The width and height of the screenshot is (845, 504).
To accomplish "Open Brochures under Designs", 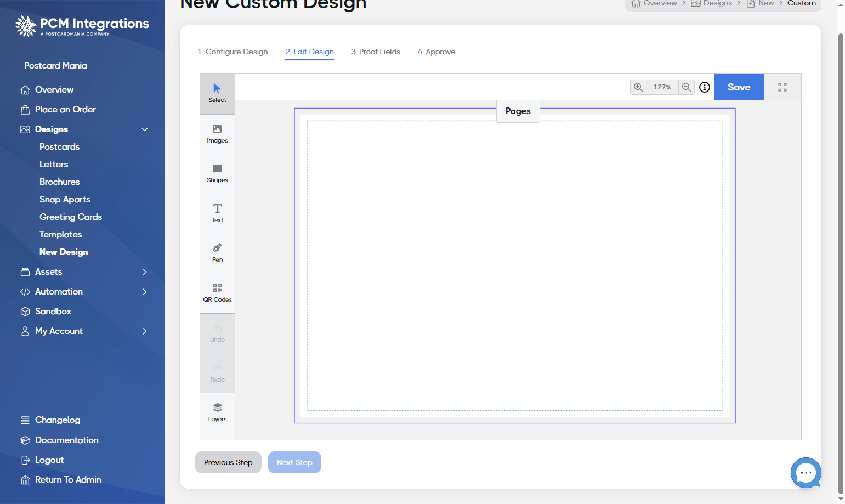I will (60, 182).
